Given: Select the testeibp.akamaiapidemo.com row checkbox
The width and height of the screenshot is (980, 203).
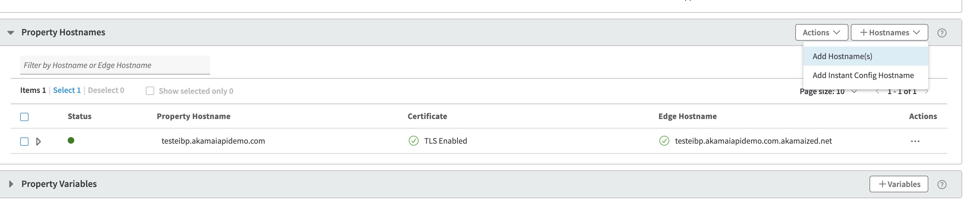Looking at the screenshot, I should click(24, 141).
